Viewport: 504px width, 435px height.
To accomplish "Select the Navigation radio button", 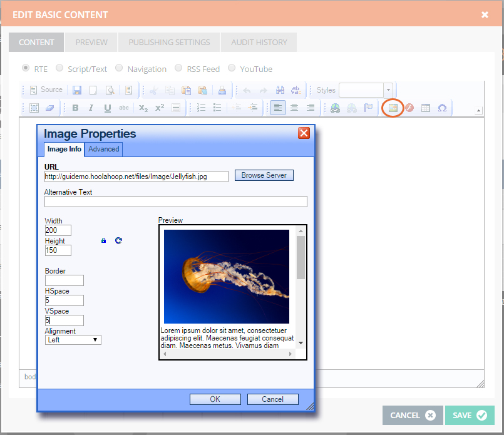I will (x=119, y=68).
